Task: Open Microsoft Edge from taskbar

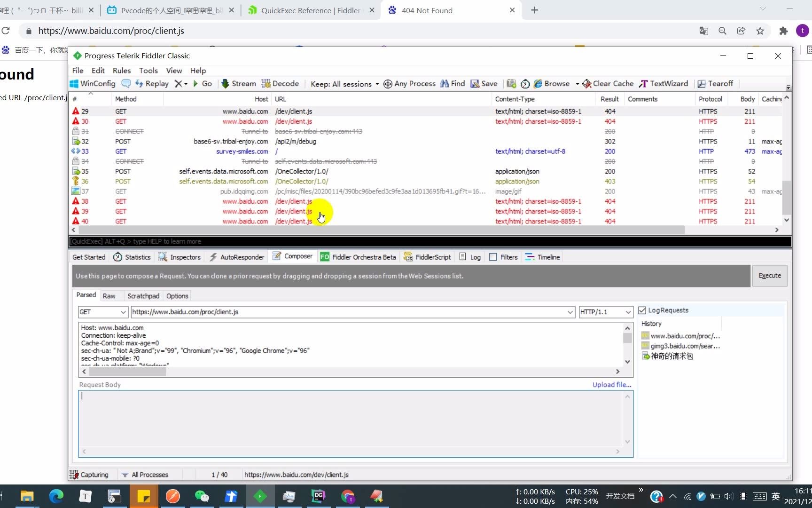Action: (x=56, y=496)
